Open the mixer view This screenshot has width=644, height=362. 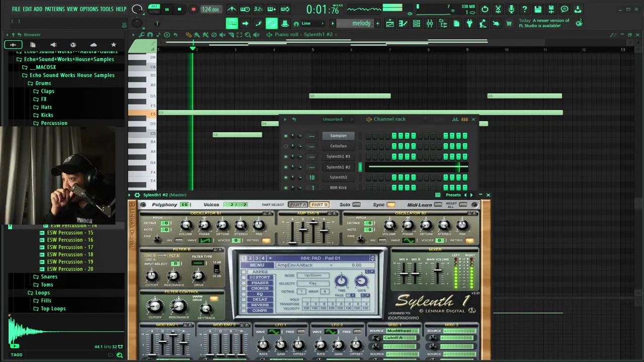430,24
